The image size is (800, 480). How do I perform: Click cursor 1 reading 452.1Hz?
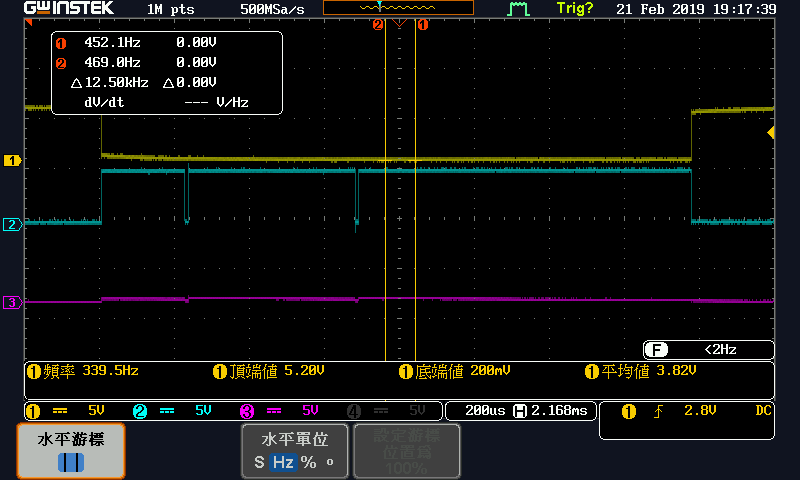click(112, 42)
